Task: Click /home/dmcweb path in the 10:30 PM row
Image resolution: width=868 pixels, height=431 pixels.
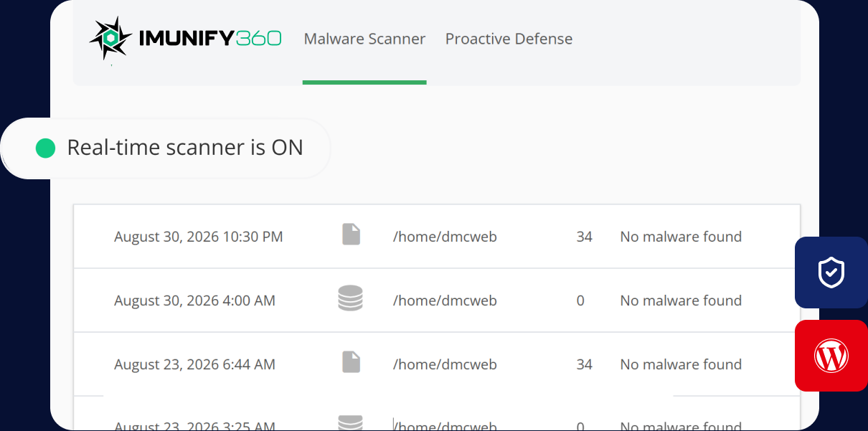Action: 445,237
